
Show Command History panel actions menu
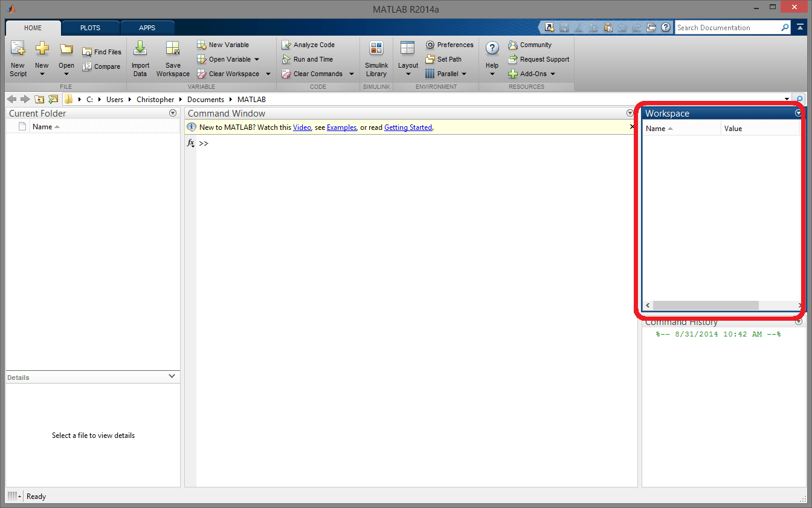pos(799,322)
